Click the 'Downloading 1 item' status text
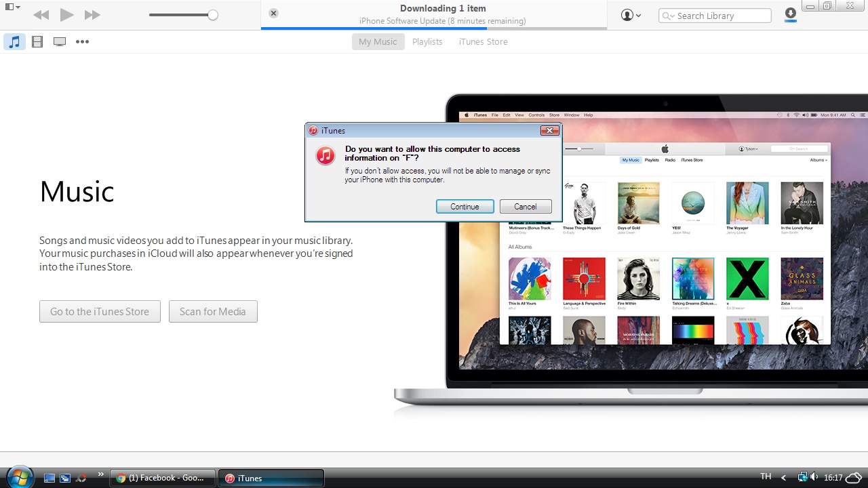868x488 pixels. click(443, 9)
